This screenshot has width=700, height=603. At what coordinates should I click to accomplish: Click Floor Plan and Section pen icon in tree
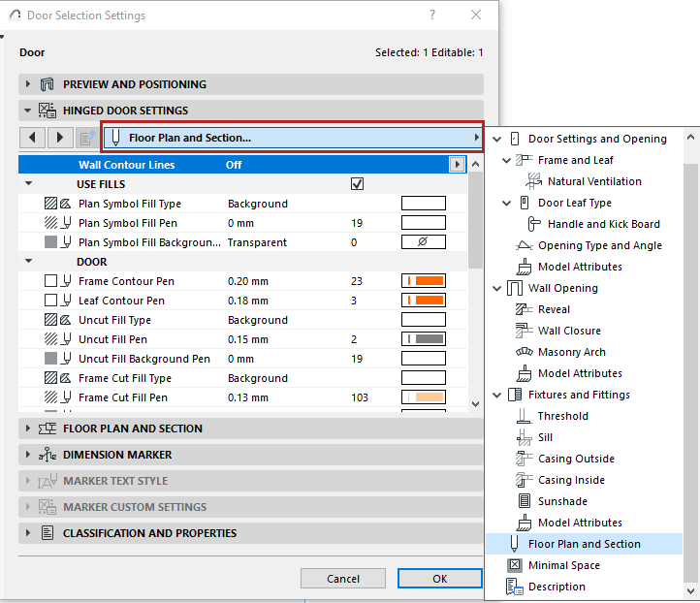514,544
